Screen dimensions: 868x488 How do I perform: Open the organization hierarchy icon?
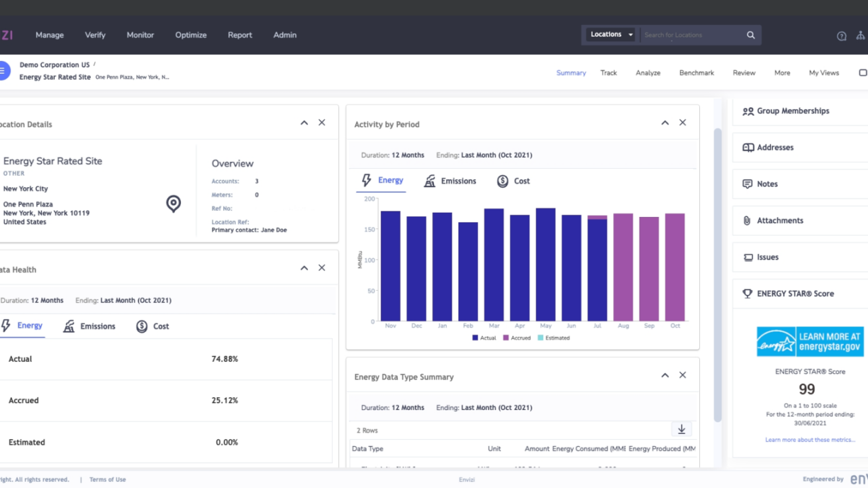(861, 36)
